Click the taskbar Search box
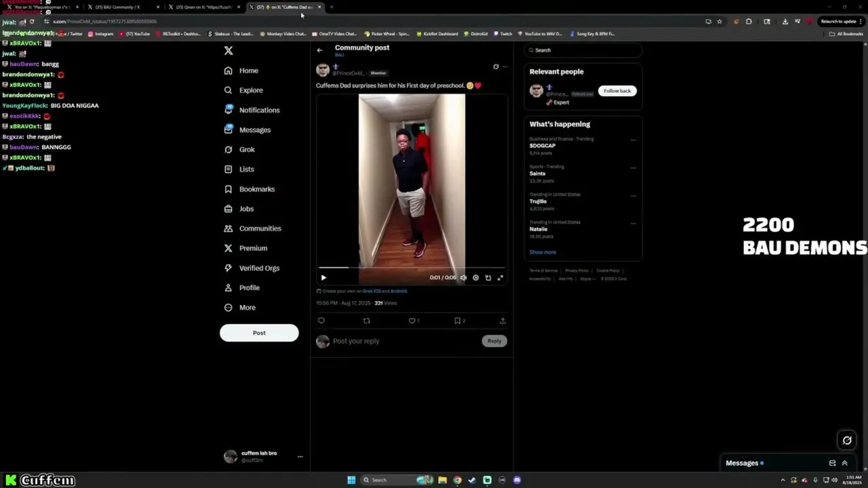868x488 pixels. pos(397,480)
